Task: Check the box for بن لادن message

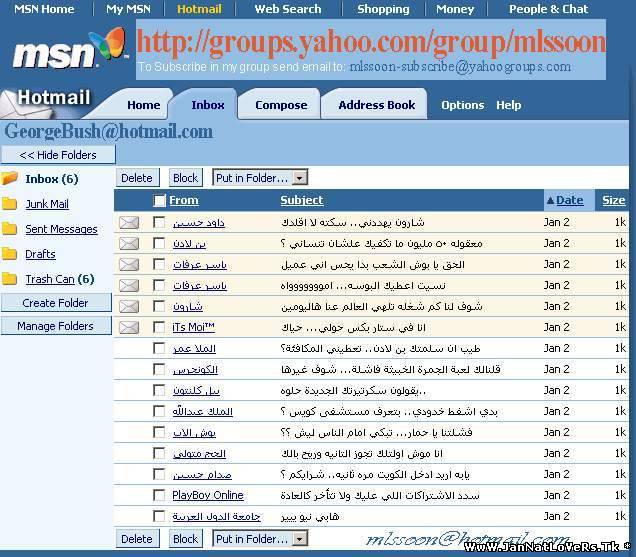Action: (159, 243)
